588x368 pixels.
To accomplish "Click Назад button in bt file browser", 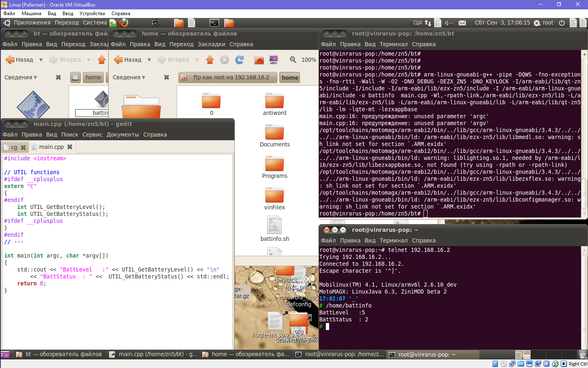I will (x=20, y=60).
